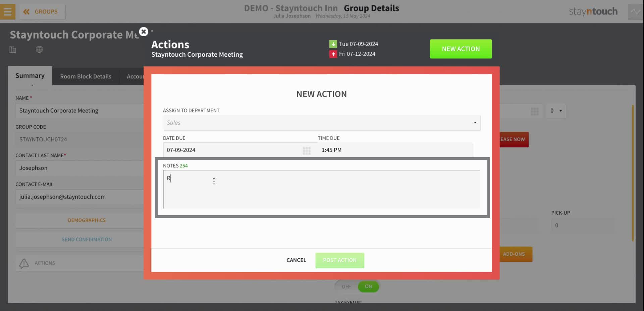Cancel the new action
The height and width of the screenshot is (311, 644).
pyautogui.click(x=296, y=260)
